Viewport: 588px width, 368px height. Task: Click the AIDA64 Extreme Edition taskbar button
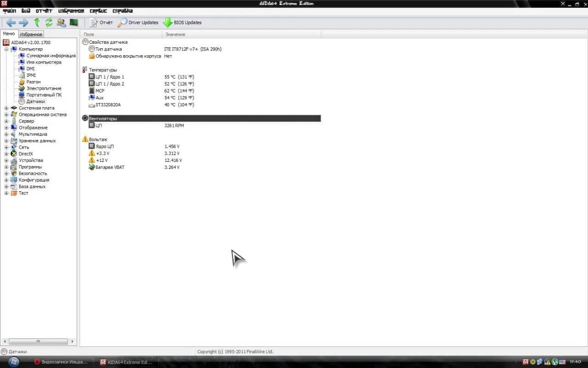[x=127, y=362]
